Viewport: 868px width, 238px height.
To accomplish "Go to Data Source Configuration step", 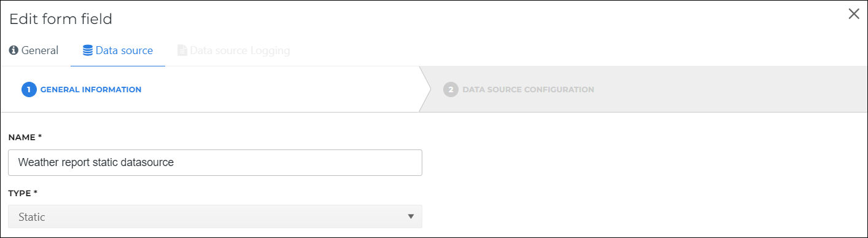I will 528,90.
